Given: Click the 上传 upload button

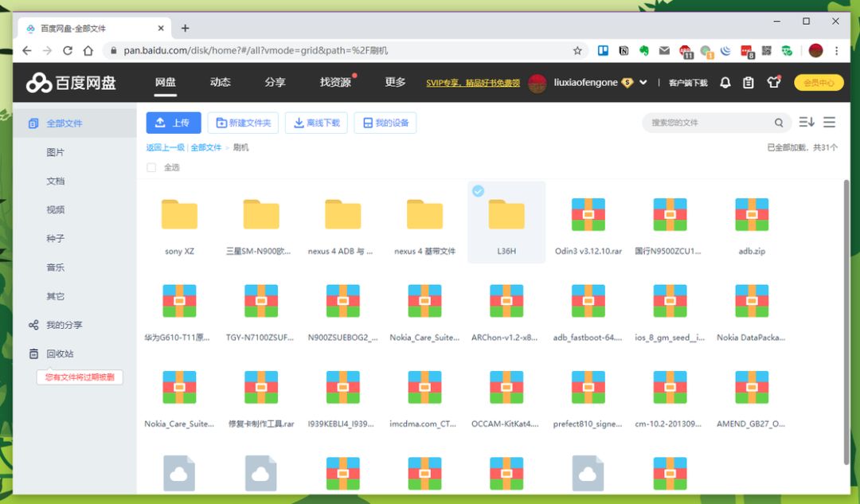Looking at the screenshot, I should (x=174, y=123).
